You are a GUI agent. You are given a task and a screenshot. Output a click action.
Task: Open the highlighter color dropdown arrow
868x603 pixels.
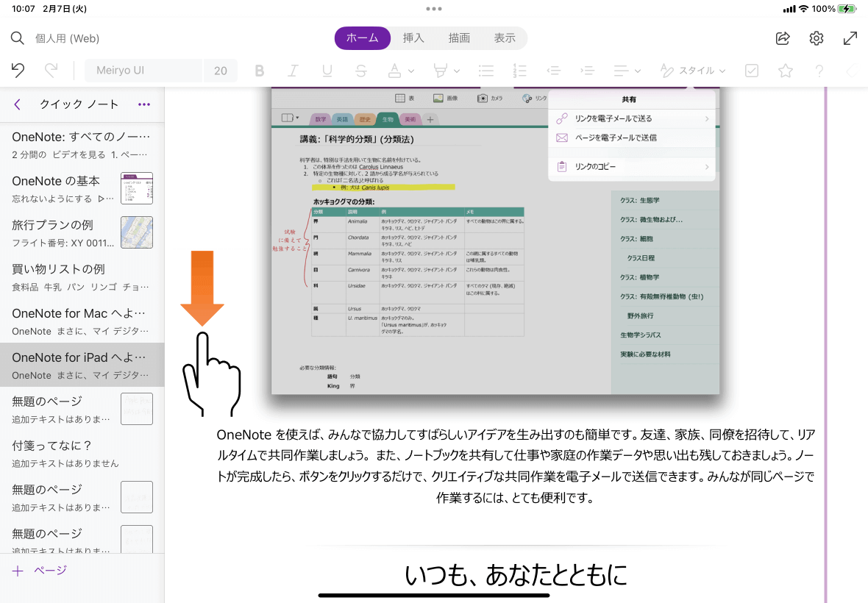(457, 71)
